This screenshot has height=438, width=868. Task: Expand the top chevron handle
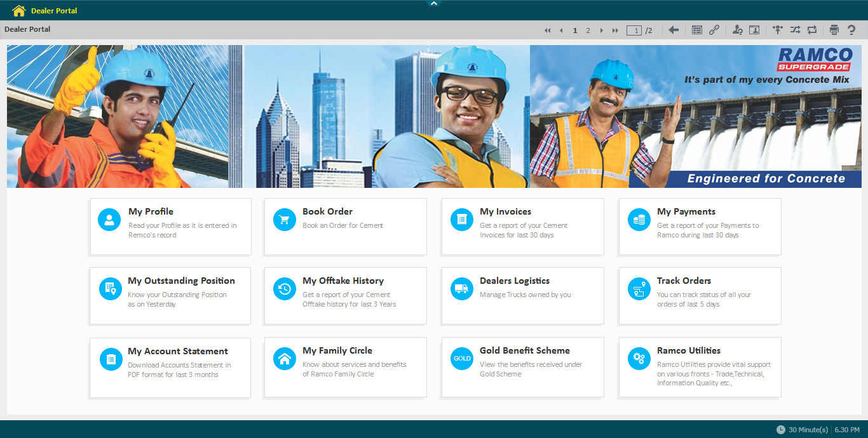click(x=434, y=4)
